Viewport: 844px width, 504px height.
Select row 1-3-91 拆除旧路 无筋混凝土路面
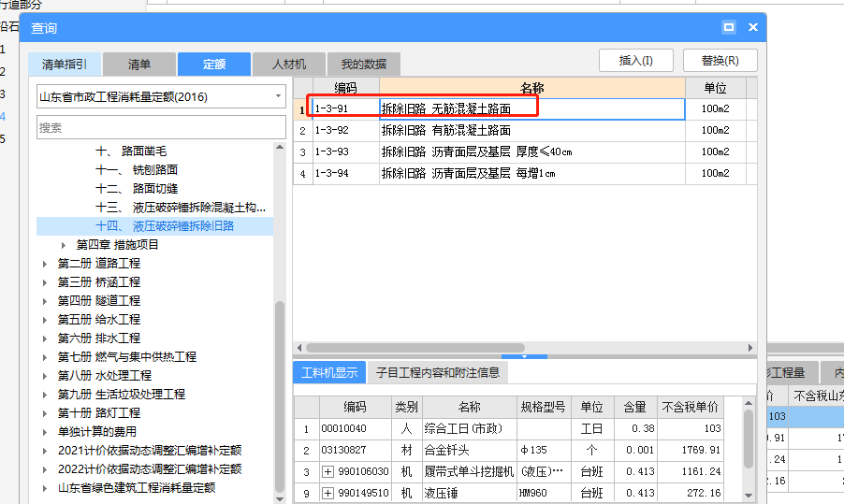(525, 108)
